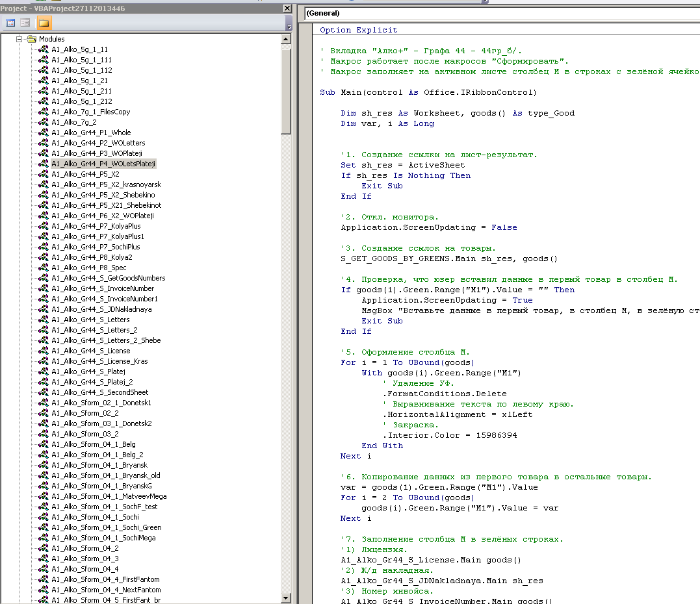The height and width of the screenshot is (604, 700).
Task: Click module icon beside A1_Alko_Gr44_S_License
Action: 44,351
